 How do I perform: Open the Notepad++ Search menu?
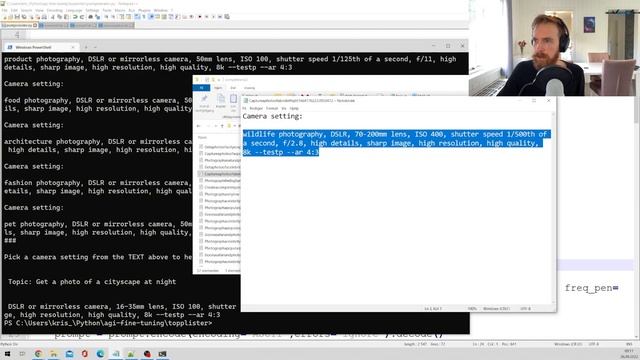(x=26, y=10)
